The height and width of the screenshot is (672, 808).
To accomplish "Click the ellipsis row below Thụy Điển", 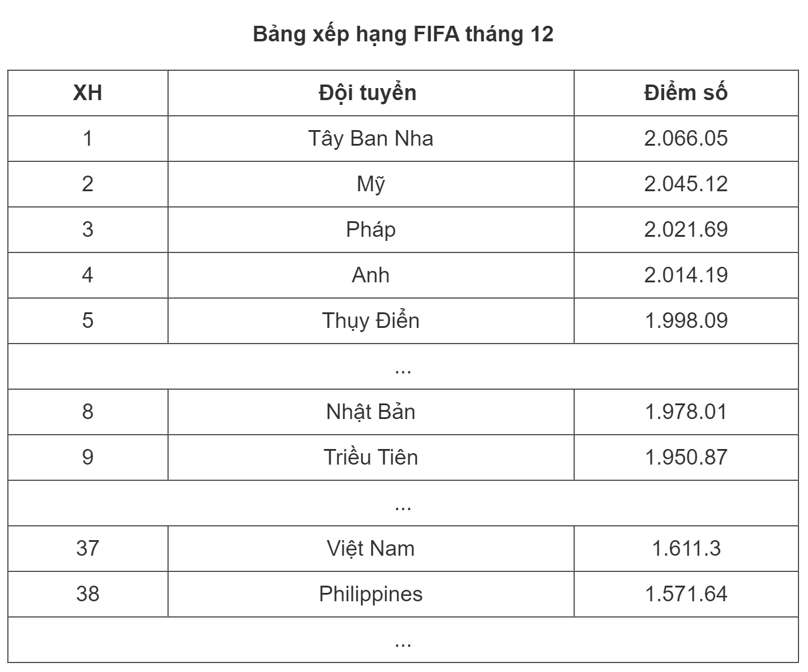I will (403, 366).
